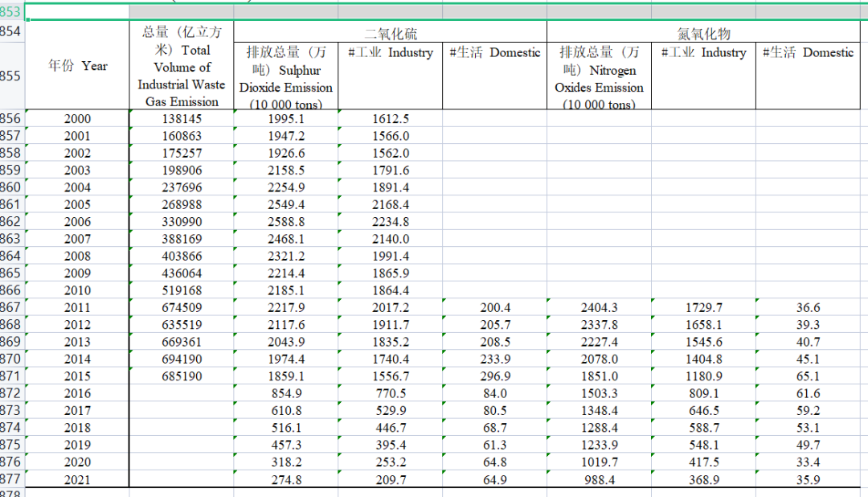Select the cell containing 988.4

point(599,479)
